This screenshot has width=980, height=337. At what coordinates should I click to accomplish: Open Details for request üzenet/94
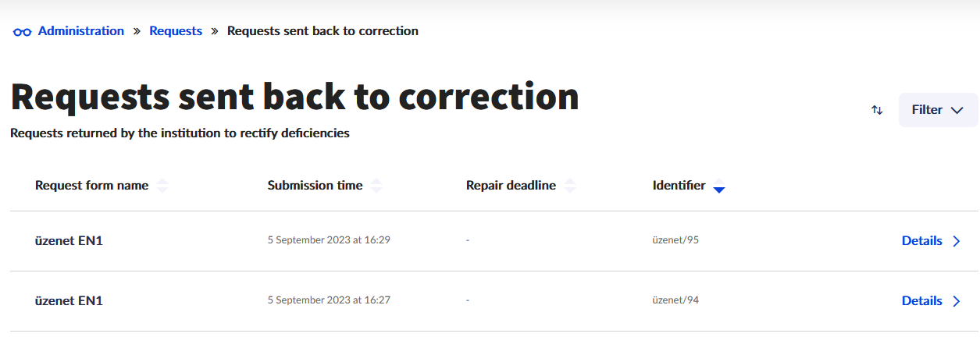(921, 301)
